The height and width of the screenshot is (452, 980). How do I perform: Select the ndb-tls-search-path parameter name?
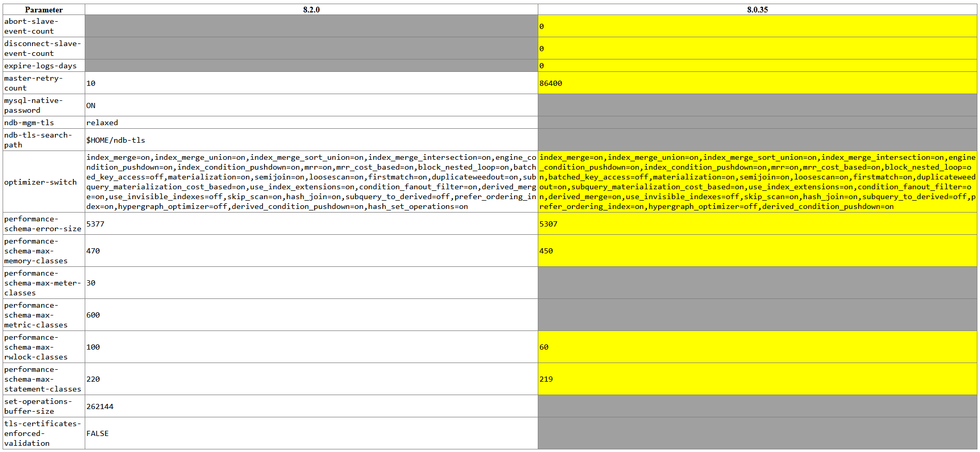(38, 140)
